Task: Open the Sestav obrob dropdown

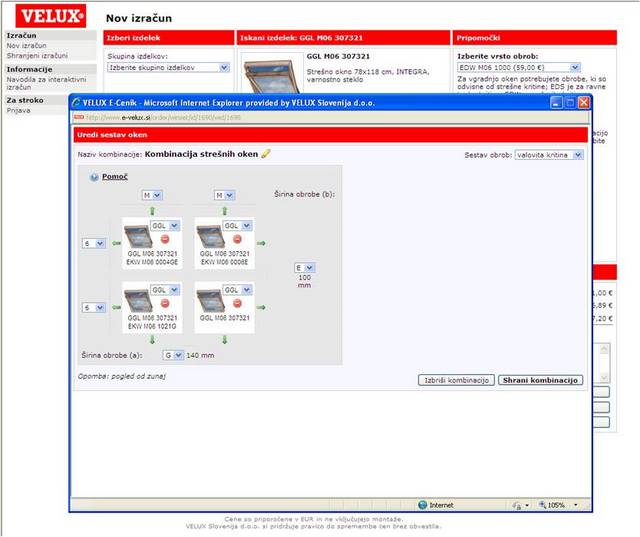Action: (x=549, y=155)
